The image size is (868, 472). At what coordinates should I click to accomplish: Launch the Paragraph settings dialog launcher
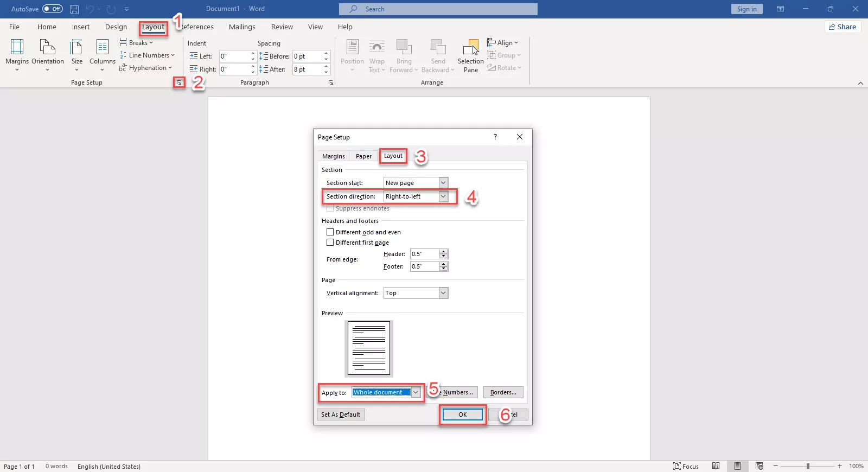tap(331, 82)
